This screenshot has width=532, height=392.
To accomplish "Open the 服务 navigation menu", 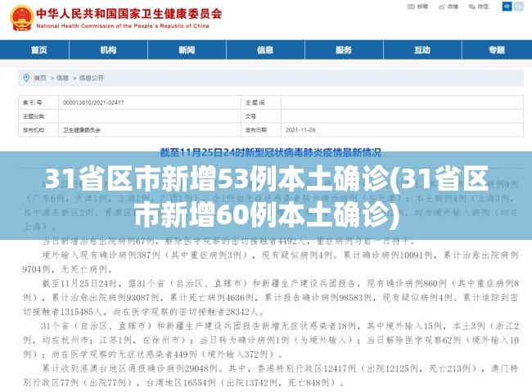I will [344, 50].
